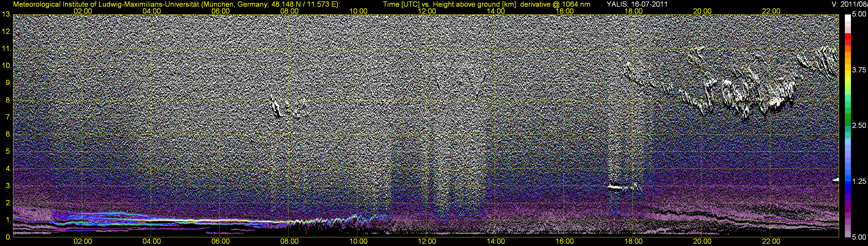Select the 10:00 label on the top time axis
This screenshot has height=246, width=868.
[x=358, y=11]
